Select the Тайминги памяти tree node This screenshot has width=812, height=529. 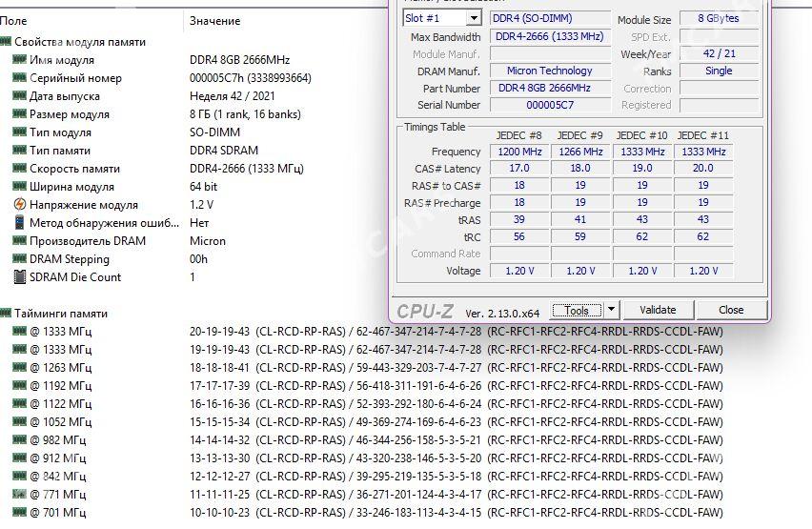point(61,313)
